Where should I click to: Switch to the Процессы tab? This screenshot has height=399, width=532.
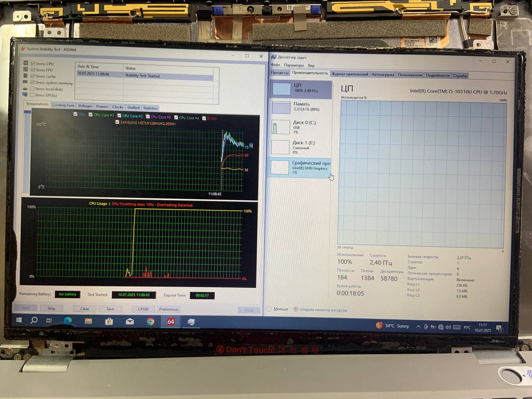pos(280,73)
